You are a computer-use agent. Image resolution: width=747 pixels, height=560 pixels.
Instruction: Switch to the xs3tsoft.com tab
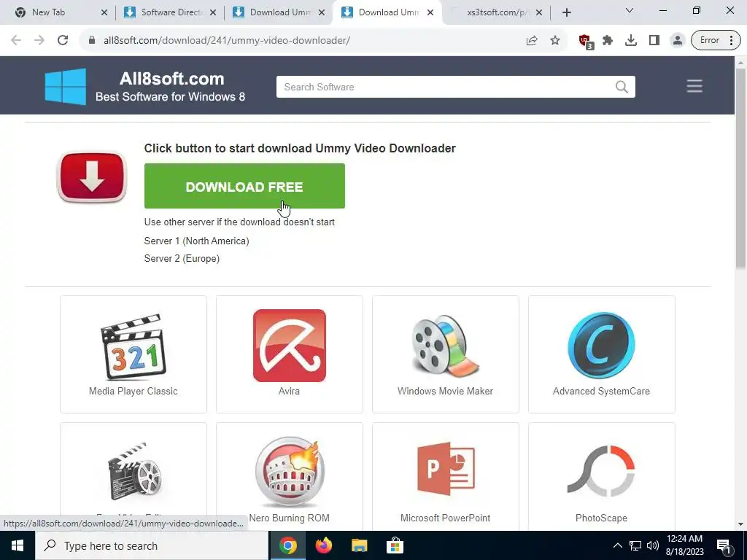(495, 12)
